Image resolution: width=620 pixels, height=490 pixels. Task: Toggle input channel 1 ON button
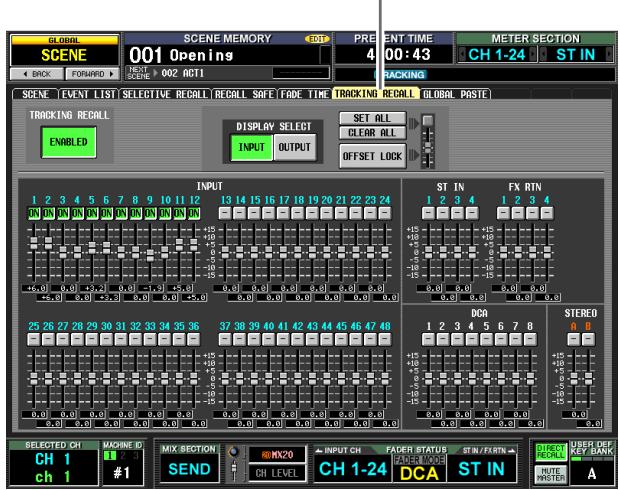point(34,213)
